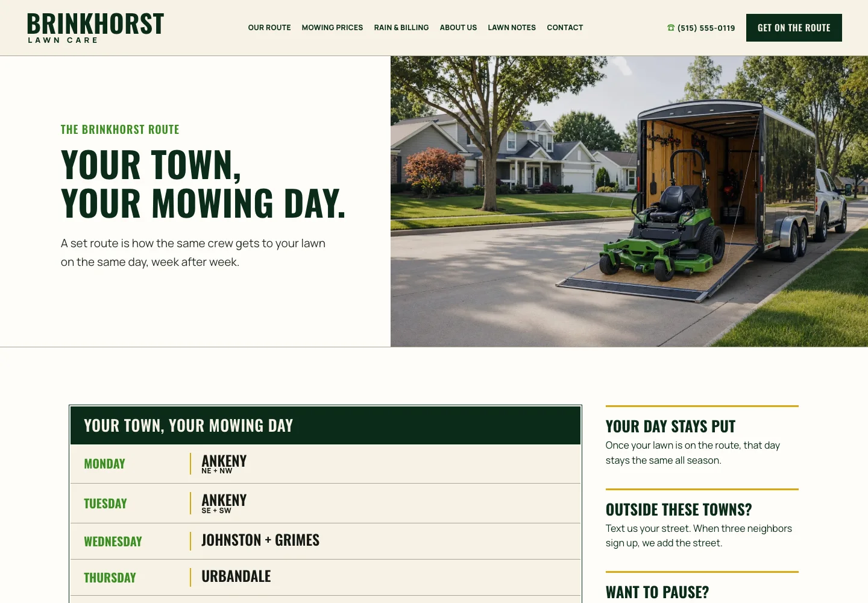Click the schedule table header title
Image resolution: width=868 pixels, height=603 pixels.
(x=188, y=426)
